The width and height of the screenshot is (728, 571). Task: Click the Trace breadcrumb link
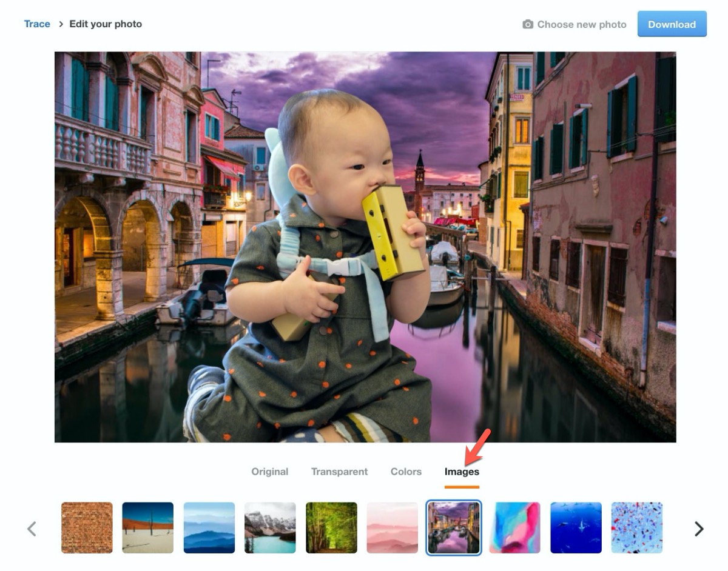tap(37, 24)
